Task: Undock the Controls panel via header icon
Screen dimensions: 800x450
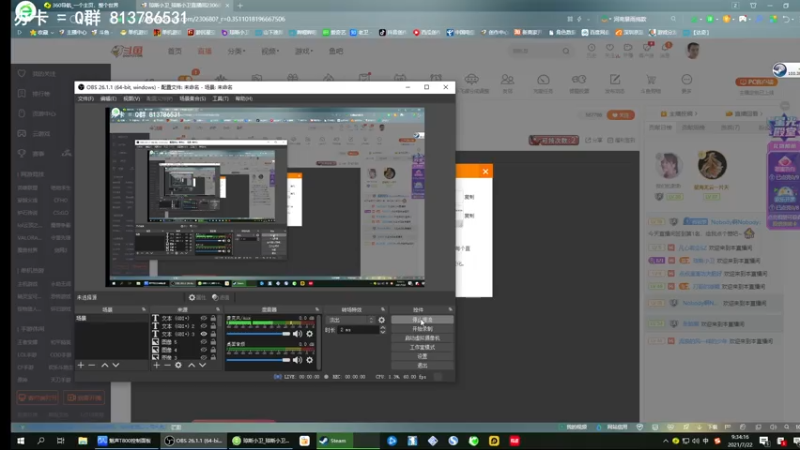Action: tap(450, 310)
